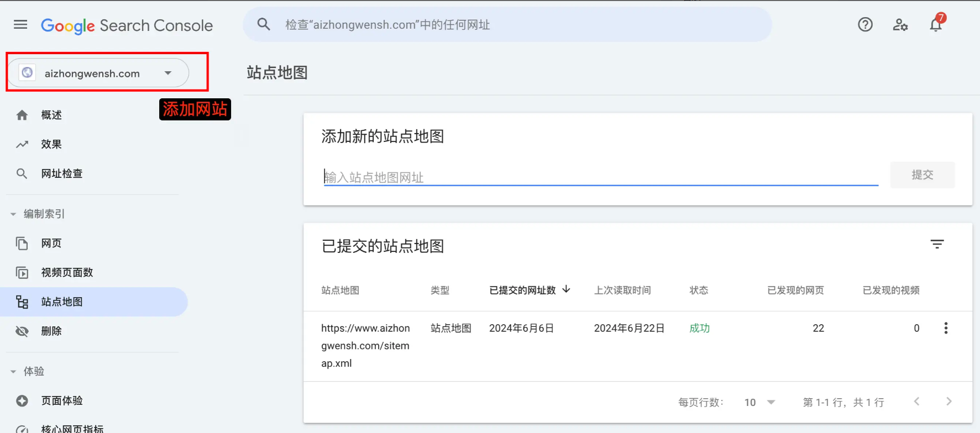Click the 提交 button

[x=922, y=175]
